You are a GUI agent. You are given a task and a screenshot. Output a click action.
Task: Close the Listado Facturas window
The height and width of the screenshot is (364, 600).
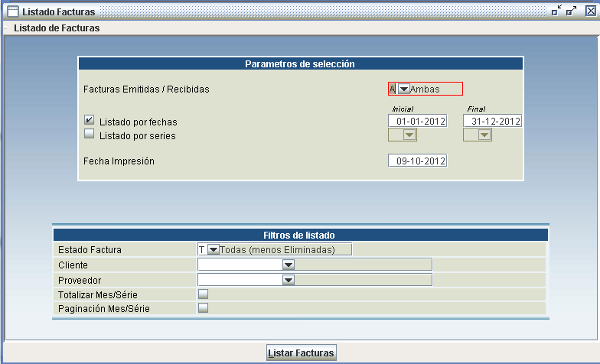click(591, 11)
